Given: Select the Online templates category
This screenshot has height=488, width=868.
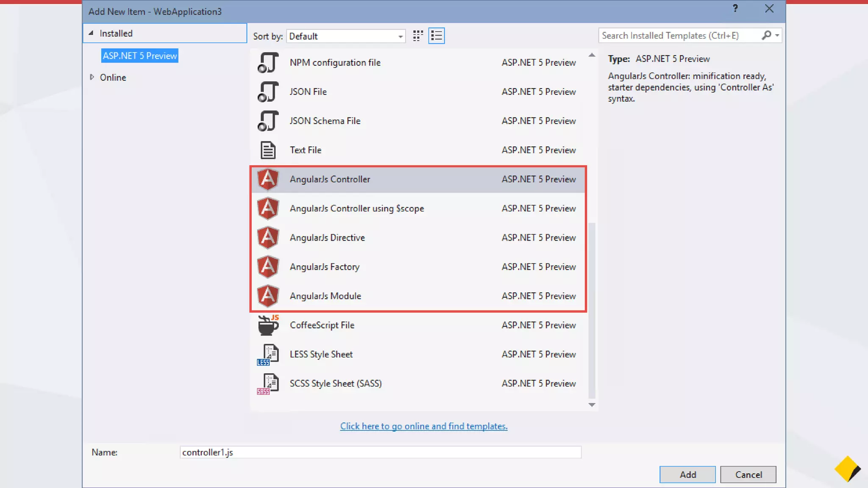Looking at the screenshot, I should (113, 78).
